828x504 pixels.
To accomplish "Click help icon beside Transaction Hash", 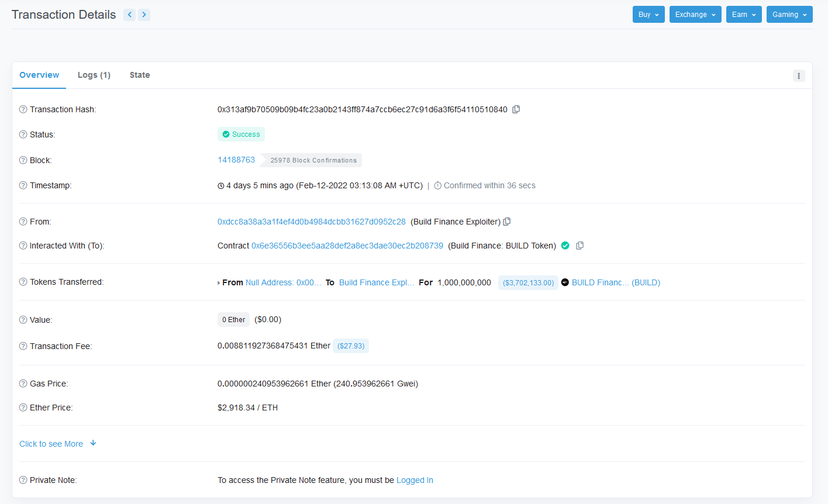I will (23, 109).
